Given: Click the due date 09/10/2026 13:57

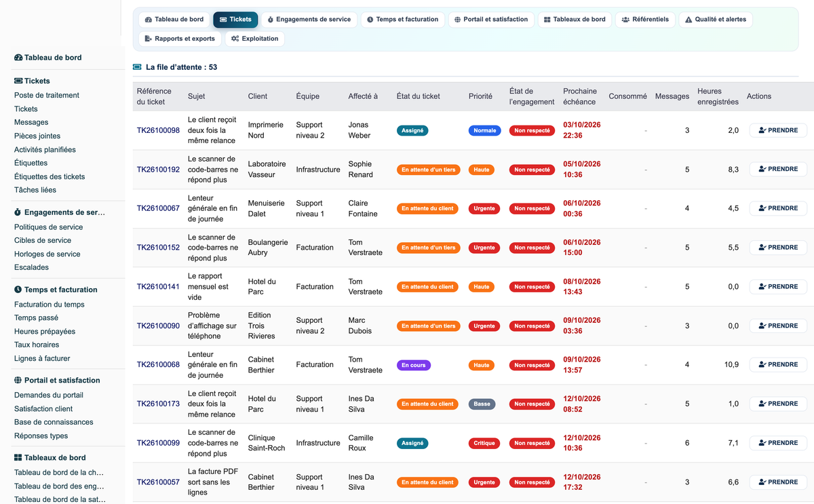Looking at the screenshot, I should tap(582, 365).
